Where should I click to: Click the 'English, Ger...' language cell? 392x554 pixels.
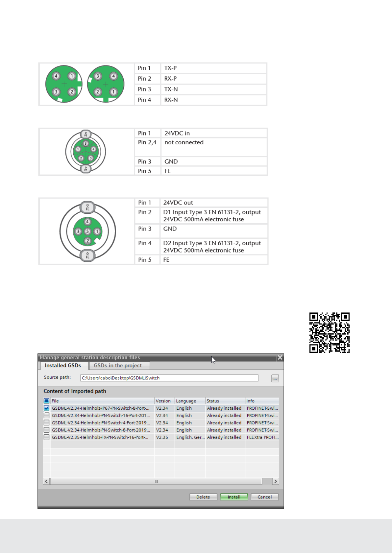pyautogui.click(x=190, y=437)
